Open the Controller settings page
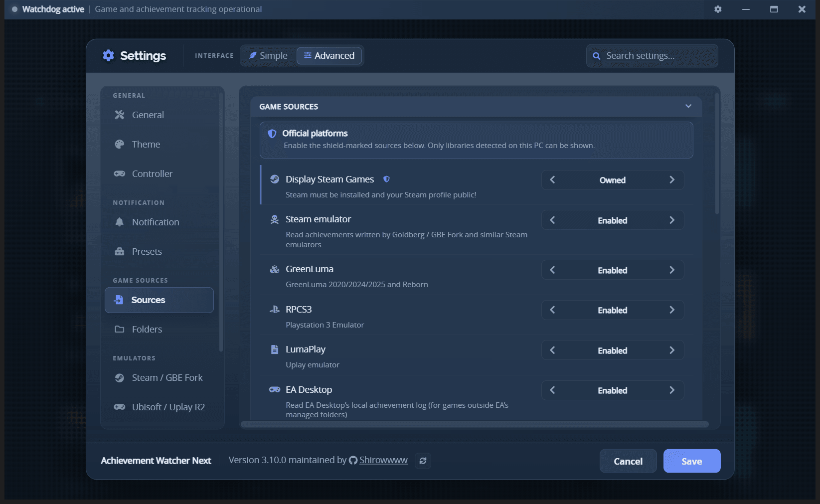The image size is (820, 504). pyautogui.click(x=159, y=173)
